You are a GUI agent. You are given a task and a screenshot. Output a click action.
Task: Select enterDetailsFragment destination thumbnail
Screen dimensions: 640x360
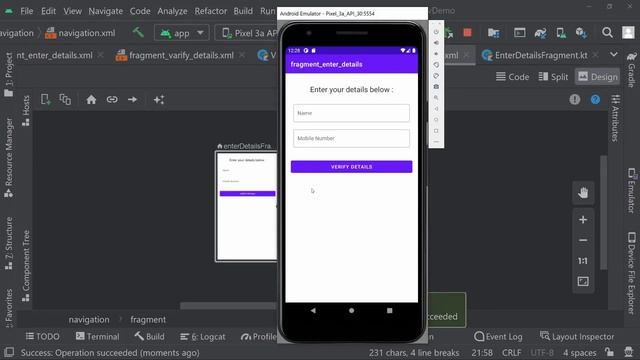click(247, 207)
